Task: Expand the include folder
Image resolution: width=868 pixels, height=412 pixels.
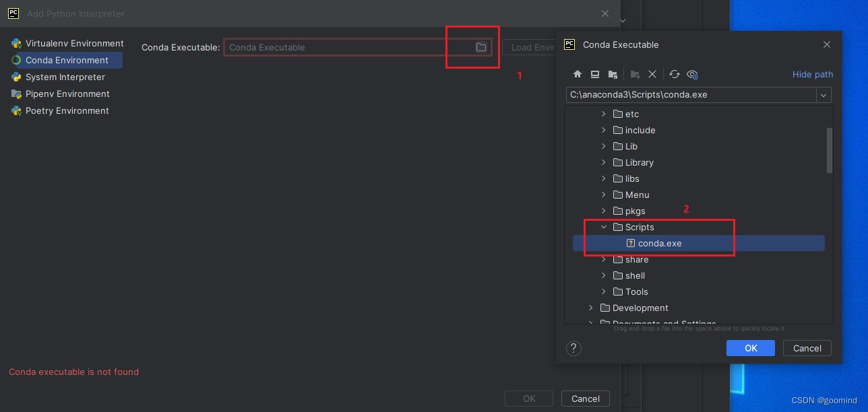Action: tap(604, 130)
